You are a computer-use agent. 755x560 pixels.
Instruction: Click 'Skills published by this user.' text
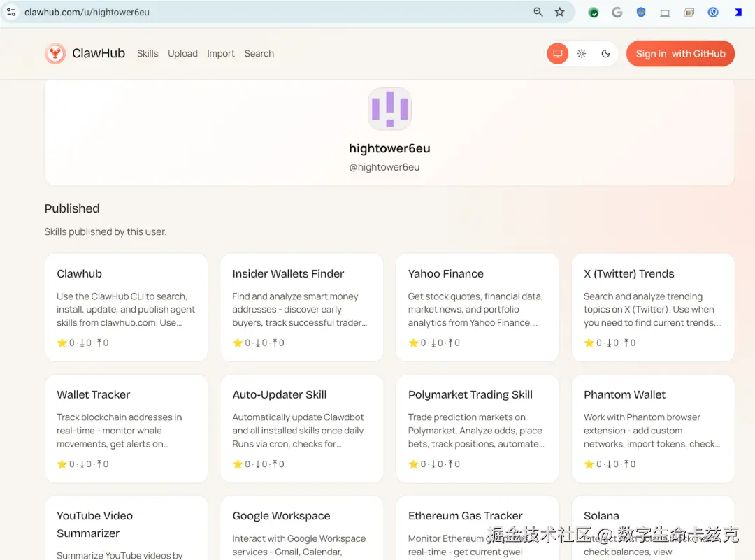pyautogui.click(x=106, y=231)
